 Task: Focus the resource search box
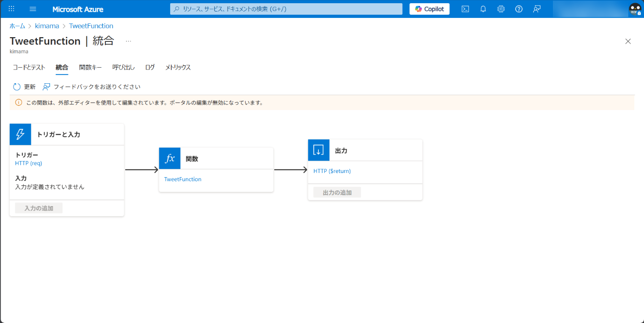[286, 9]
